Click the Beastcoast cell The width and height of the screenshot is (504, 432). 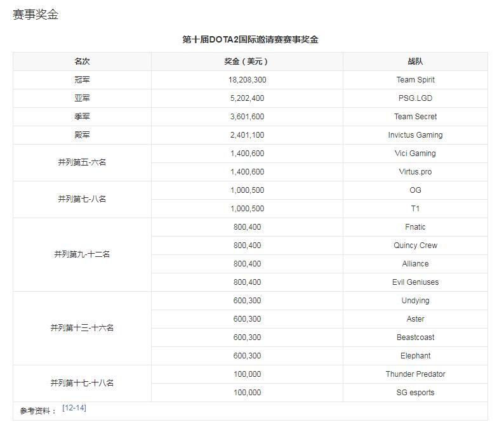(415, 337)
